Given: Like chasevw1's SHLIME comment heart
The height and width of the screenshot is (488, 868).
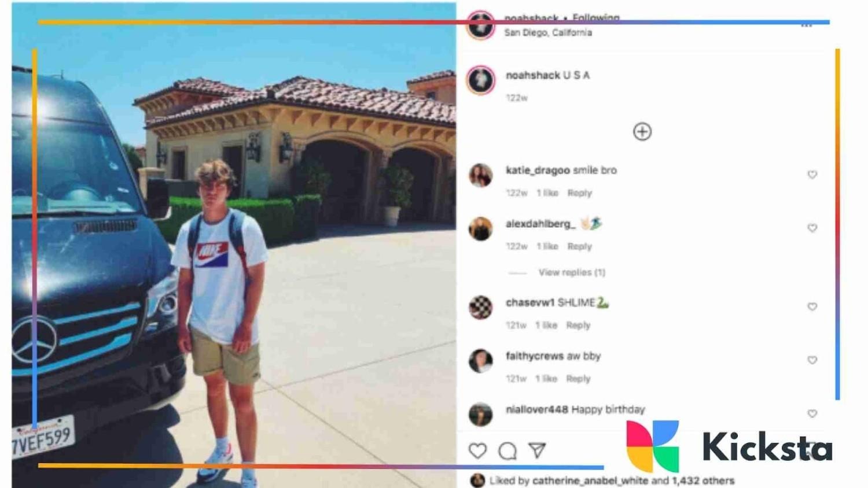Looking at the screenshot, I should point(812,306).
